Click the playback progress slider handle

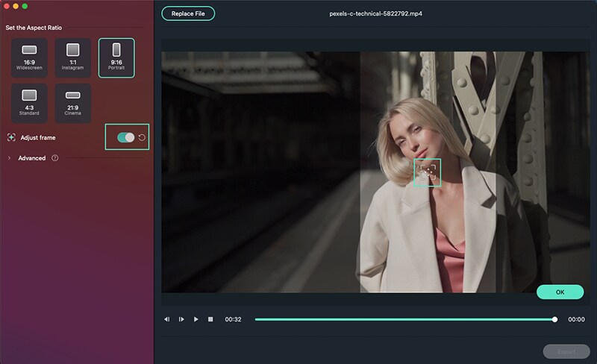(x=554, y=319)
